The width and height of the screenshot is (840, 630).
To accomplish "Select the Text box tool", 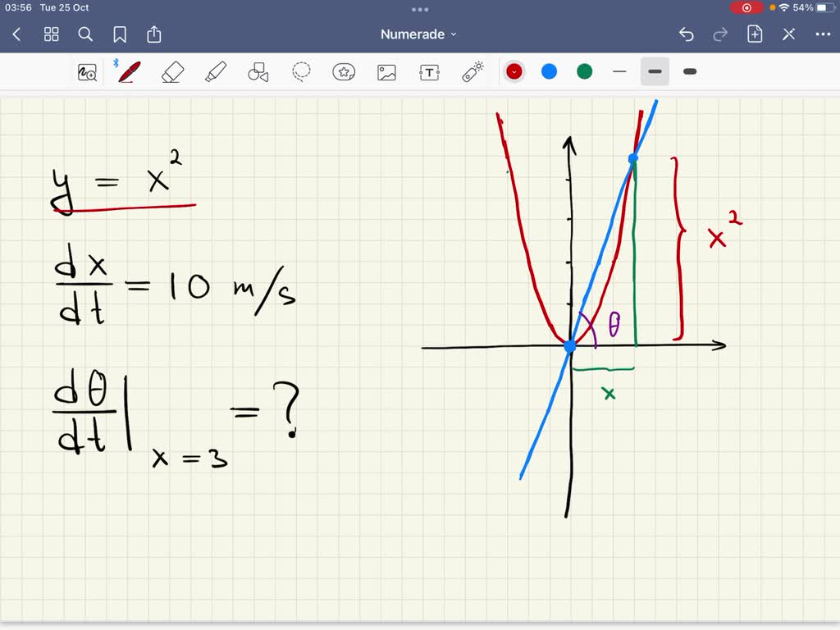I will click(x=429, y=72).
